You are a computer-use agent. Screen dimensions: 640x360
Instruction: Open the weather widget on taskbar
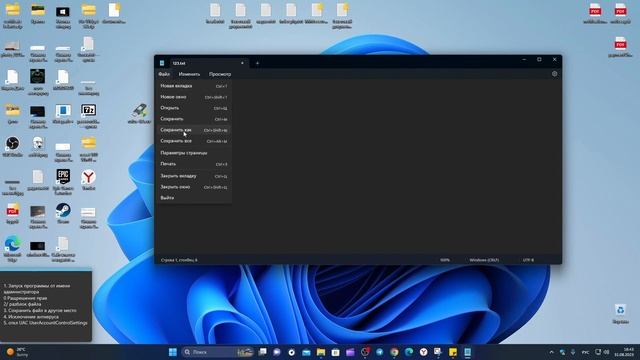(x=17, y=352)
